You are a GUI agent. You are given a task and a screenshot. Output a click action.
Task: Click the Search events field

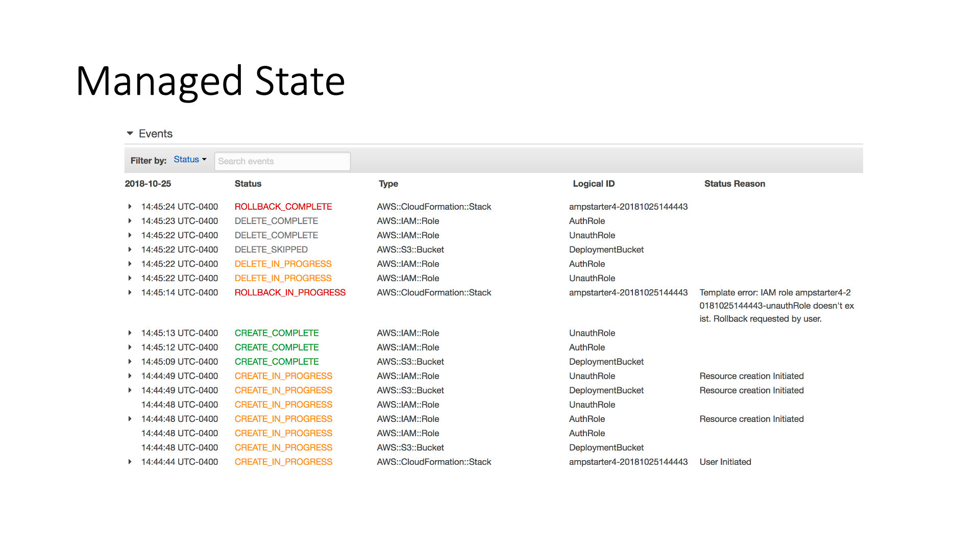coord(282,161)
